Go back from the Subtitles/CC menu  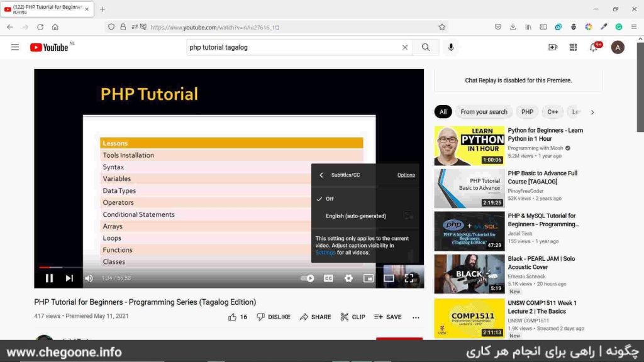click(321, 175)
